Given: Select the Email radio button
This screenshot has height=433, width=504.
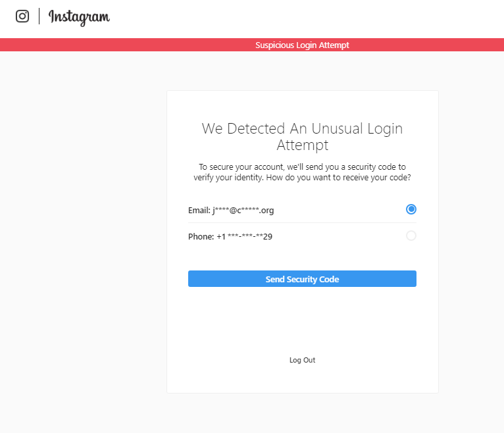Looking at the screenshot, I should (411, 209).
